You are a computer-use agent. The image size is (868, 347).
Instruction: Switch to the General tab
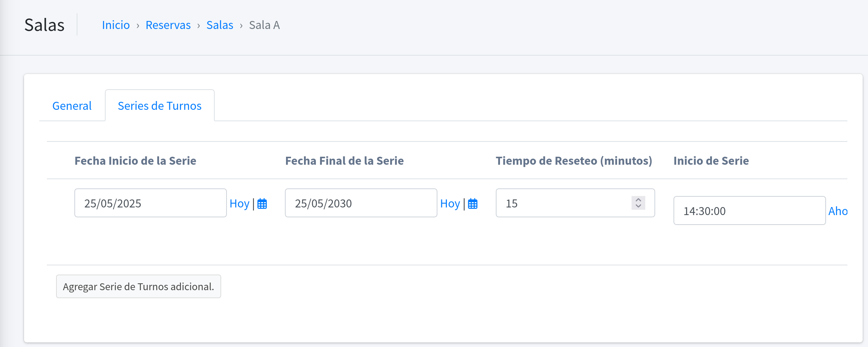coord(72,106)
